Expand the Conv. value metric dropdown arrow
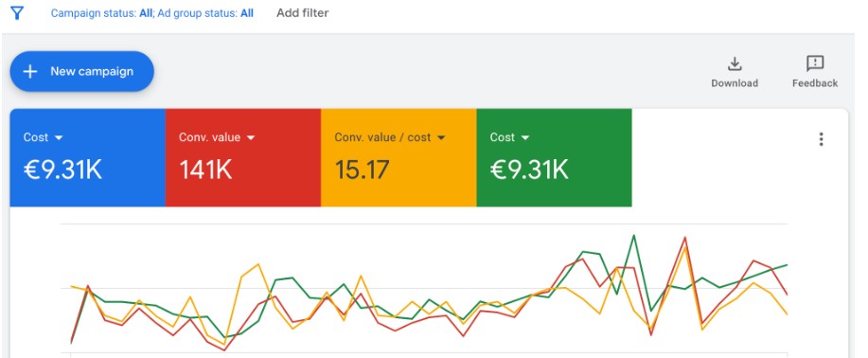This screenshot has height=358, width=868. (x=251, y=137)
